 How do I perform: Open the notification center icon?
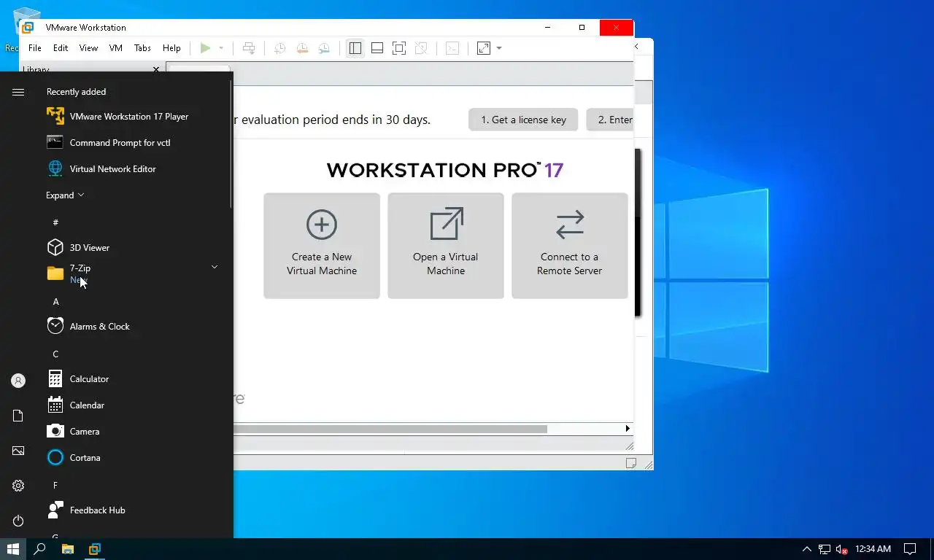[x=910, y=549]
